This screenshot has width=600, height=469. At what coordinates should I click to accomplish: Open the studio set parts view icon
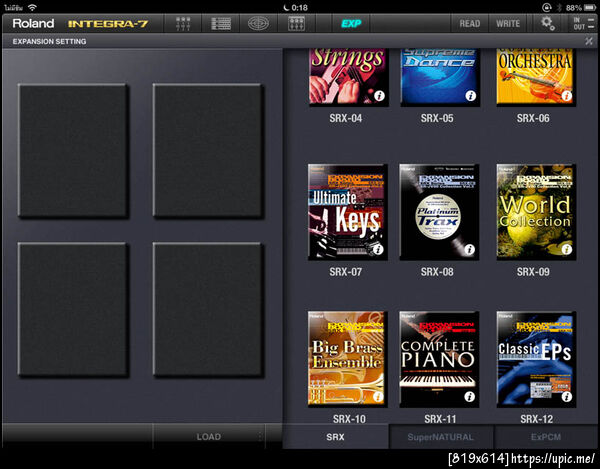[183, 24]
